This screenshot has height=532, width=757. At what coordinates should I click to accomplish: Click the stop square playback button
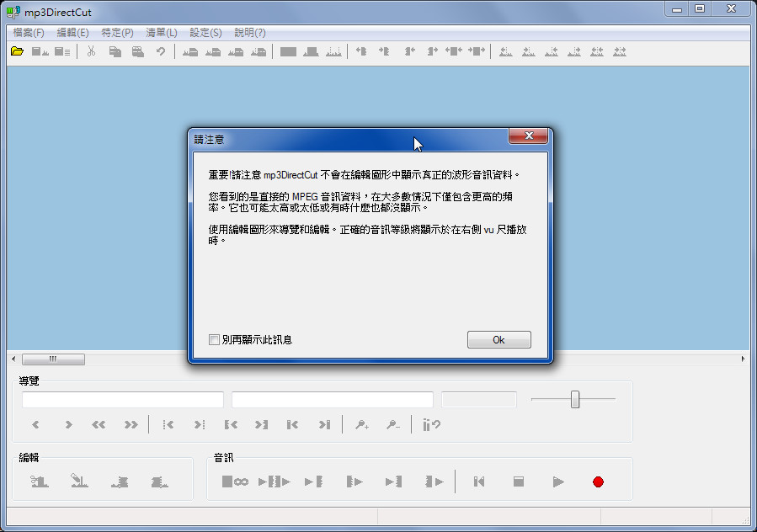click(519, 481)
